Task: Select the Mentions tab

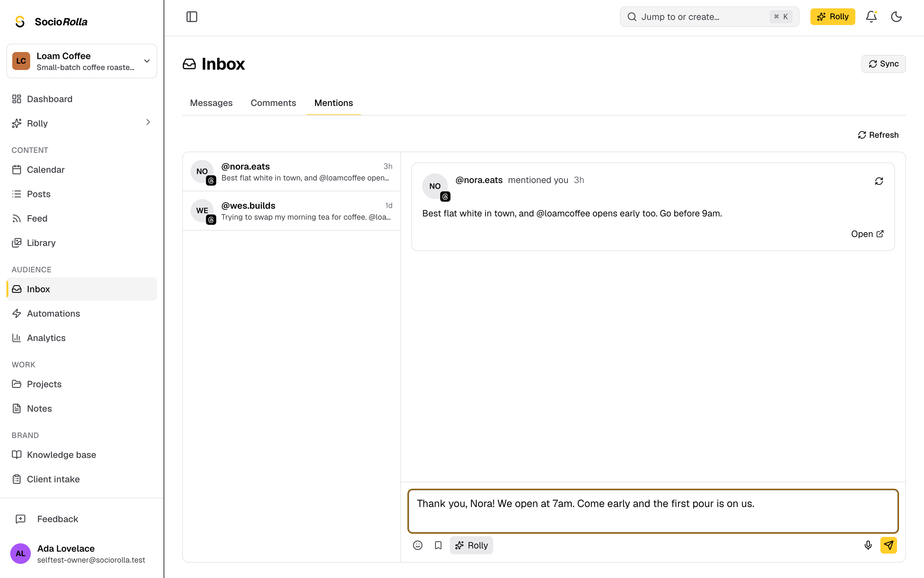Action: pos(334,103)
